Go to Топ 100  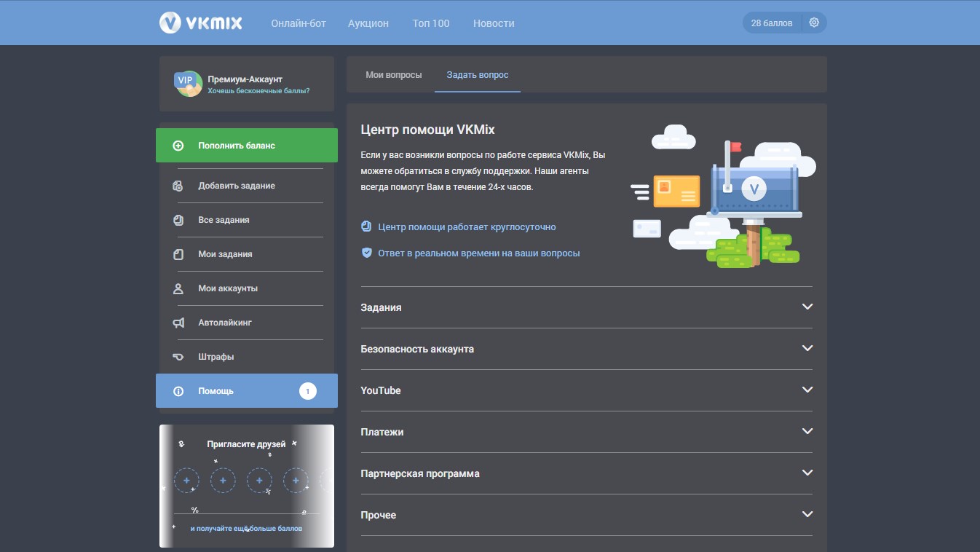click(431, 23)
